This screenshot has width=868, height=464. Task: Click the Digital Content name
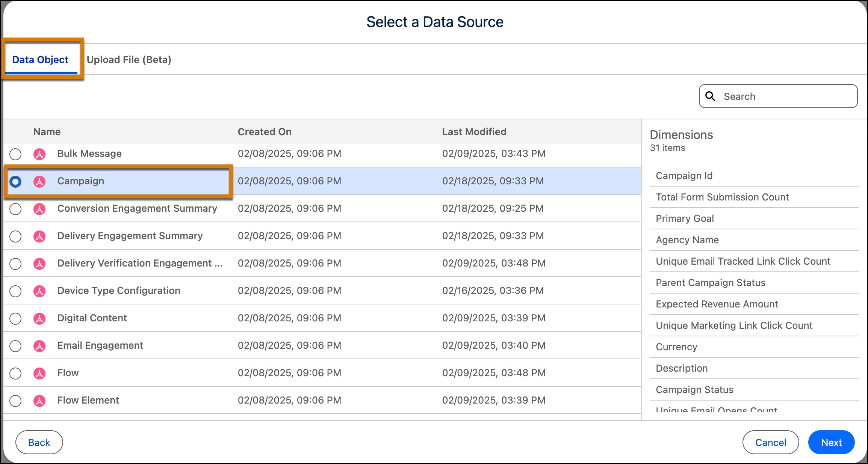point(92,318)
